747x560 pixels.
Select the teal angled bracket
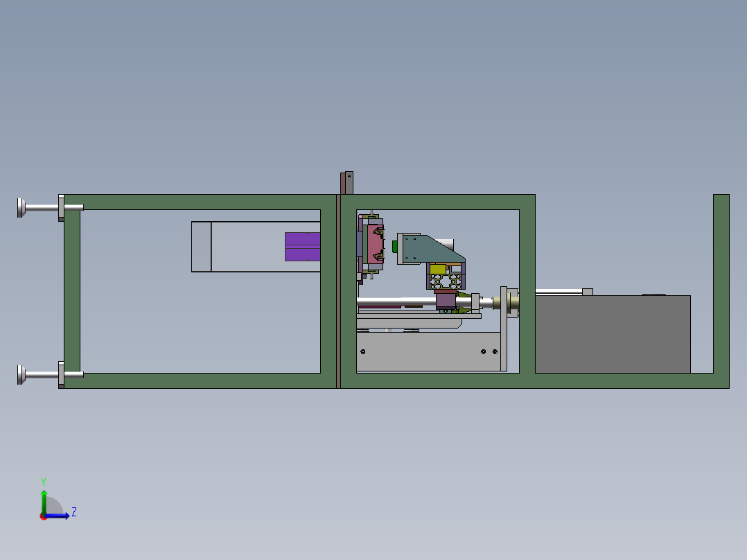431,250
